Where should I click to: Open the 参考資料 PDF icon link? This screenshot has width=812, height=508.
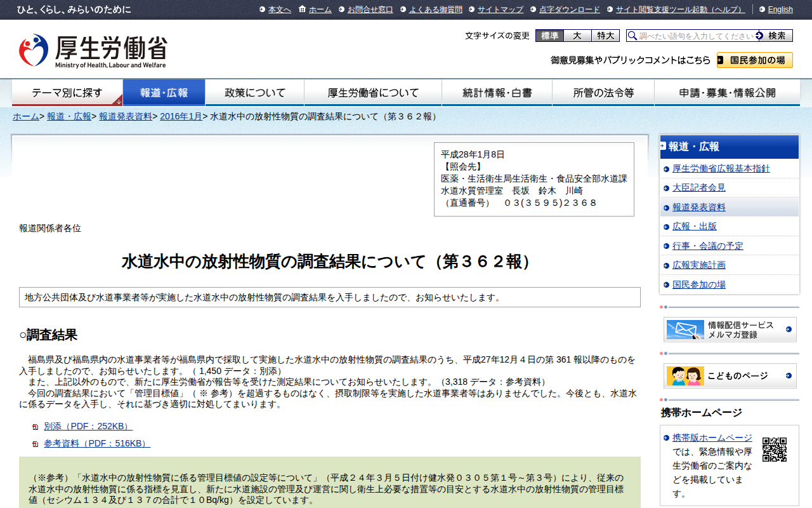pyautogui.click(x=35, y=444)
